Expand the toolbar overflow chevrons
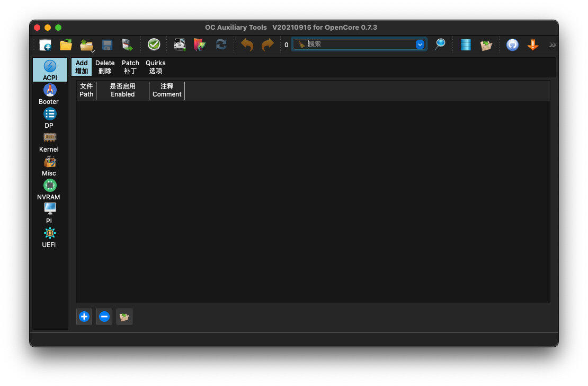Screen dimensions: 588x386 click(552, 45)
